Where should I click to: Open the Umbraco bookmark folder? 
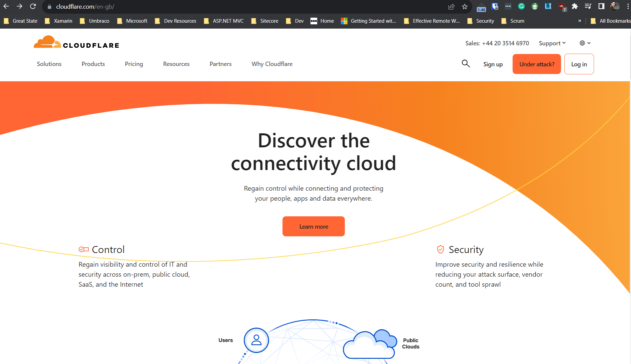click(95, 21)
